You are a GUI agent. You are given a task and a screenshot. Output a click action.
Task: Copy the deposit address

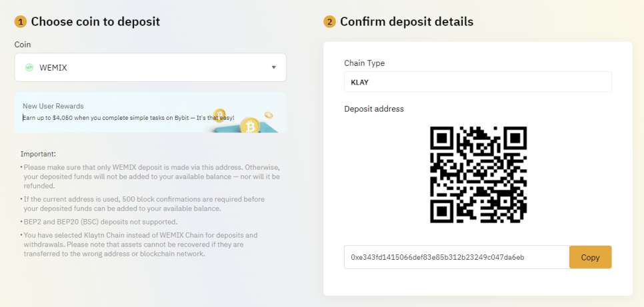[590, 257]
